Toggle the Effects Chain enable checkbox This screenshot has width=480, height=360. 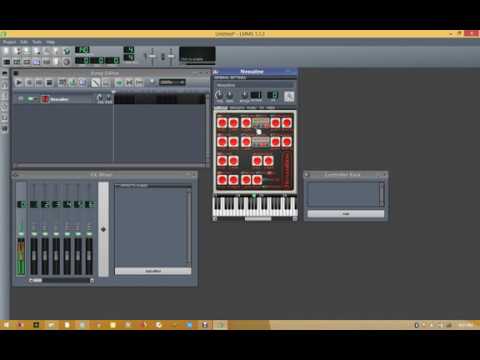117,186
